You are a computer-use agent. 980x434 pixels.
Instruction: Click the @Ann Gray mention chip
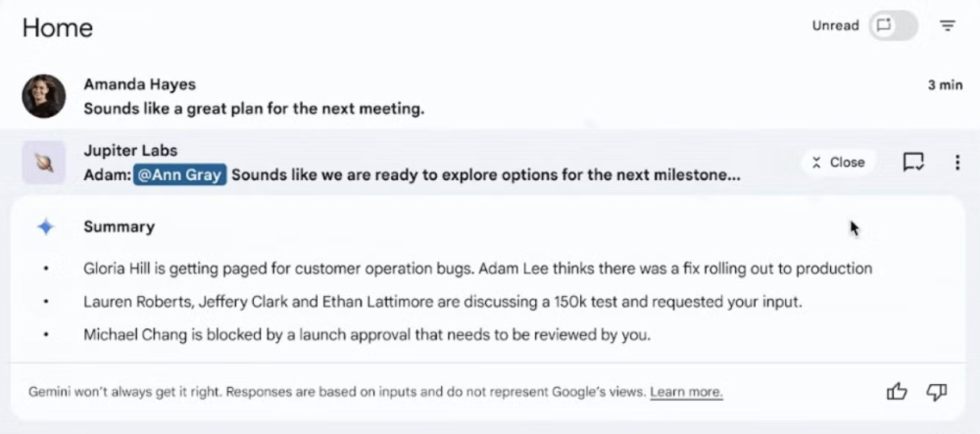coord(179,175)
